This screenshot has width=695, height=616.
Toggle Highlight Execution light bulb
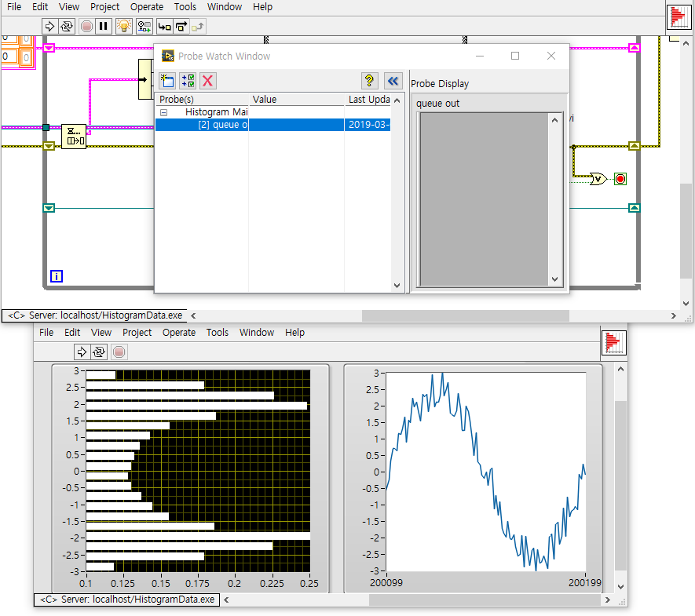click(123, 26)
